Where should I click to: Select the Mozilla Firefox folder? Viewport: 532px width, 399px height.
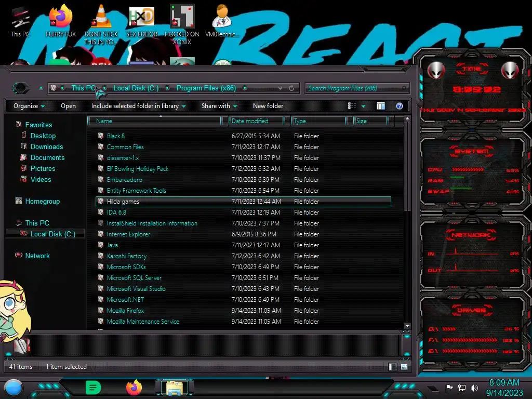coord(125,311)
